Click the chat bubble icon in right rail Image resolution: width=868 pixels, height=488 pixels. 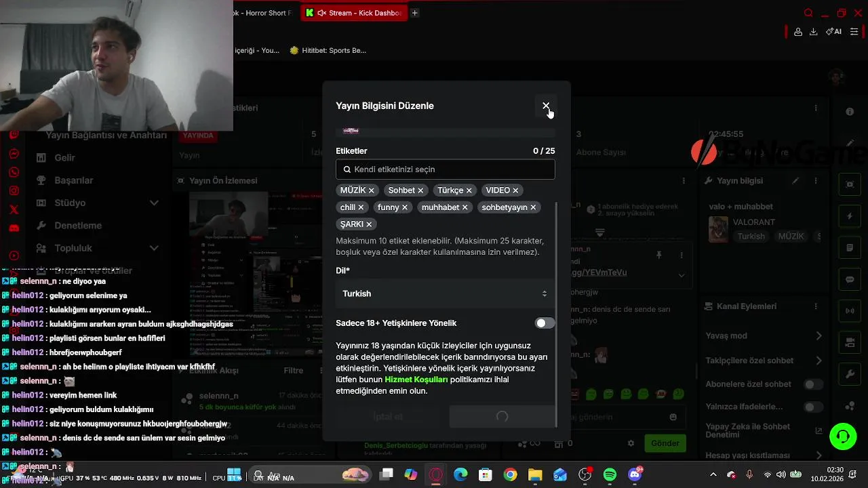pyautogui.click(x=850, y=279)
